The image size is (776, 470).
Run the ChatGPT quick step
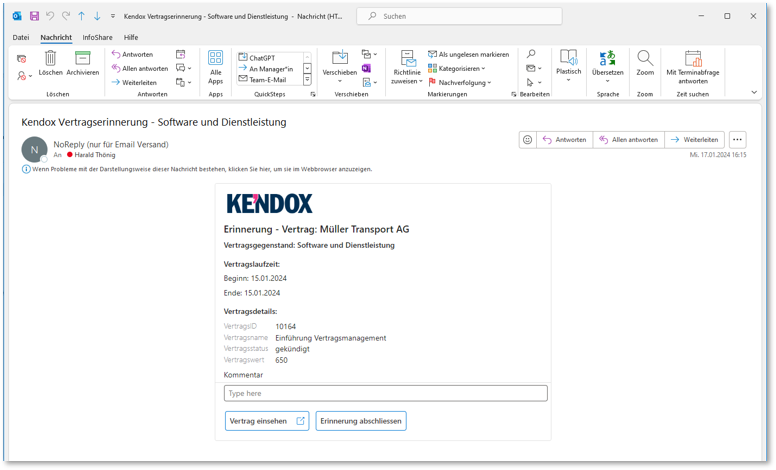pos(257,57)
